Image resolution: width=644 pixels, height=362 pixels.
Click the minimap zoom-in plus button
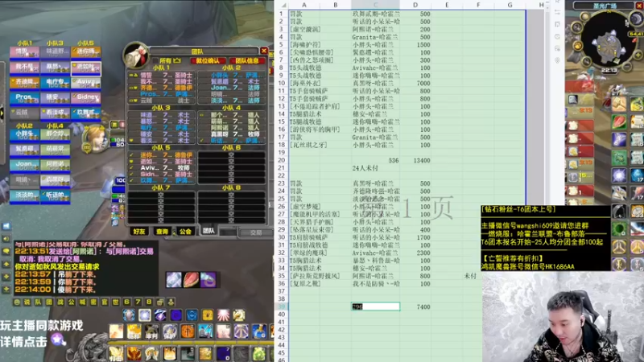coord(638,55)
